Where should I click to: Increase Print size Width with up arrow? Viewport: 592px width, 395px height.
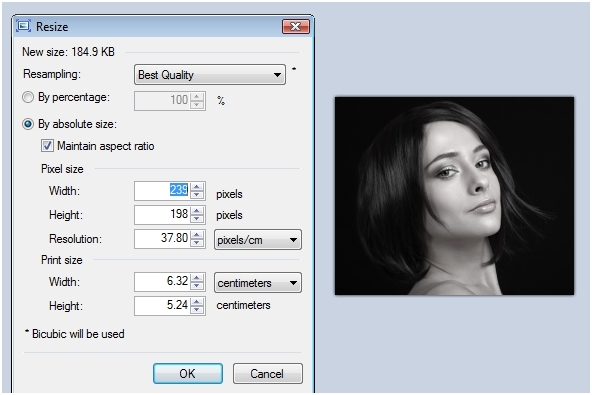click(x=197, y=278)
